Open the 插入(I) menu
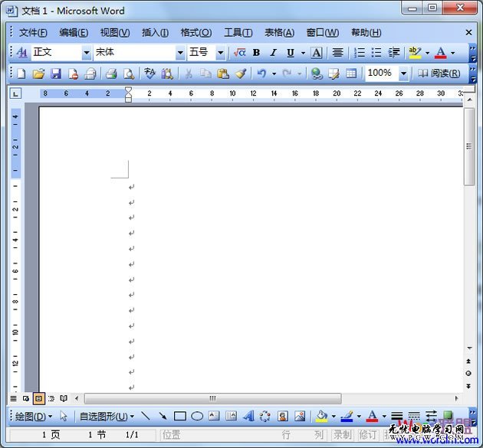Viewport: 483px width, 448px height. click(155, 32)
